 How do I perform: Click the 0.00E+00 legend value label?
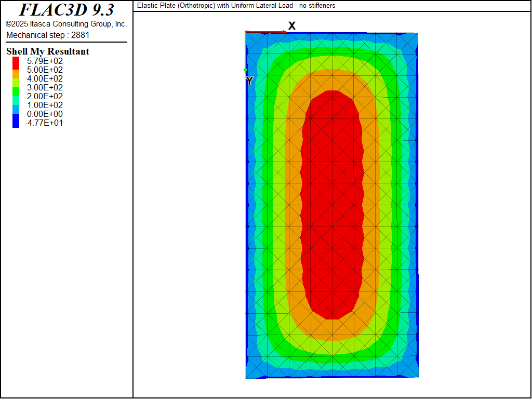44,114
